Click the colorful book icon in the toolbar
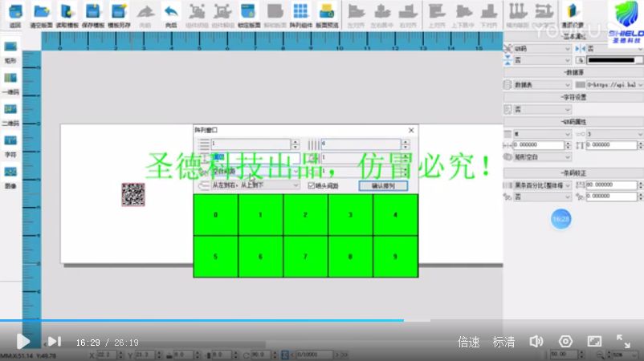 point(573,11)
